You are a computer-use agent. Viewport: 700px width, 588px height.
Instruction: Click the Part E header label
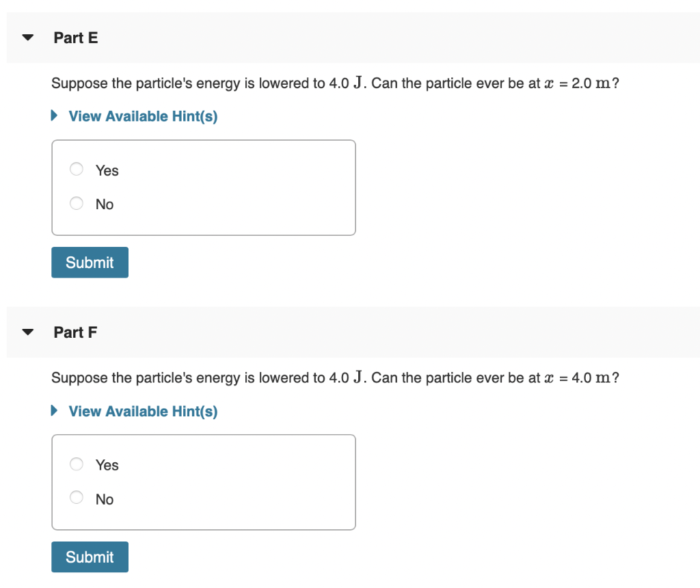[x=75, y=38]
